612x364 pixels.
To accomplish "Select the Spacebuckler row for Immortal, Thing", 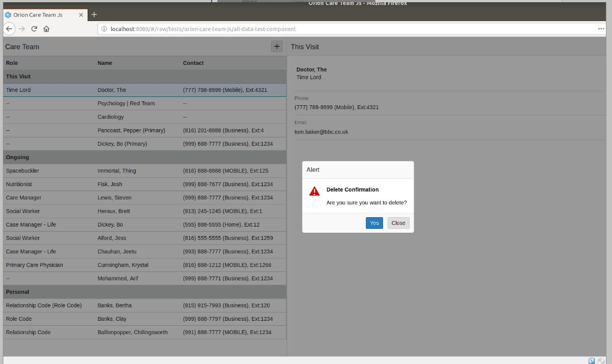I will (x=144, y=170).
